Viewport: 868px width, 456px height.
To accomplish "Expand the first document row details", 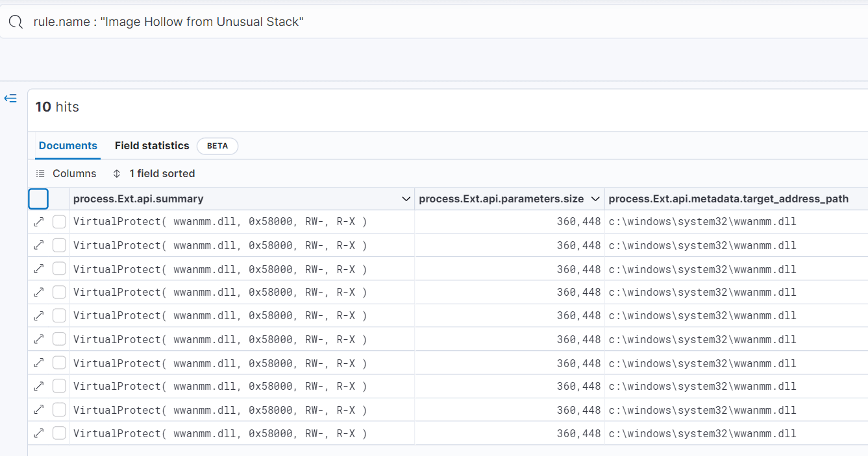I will (x=39, y=222).
